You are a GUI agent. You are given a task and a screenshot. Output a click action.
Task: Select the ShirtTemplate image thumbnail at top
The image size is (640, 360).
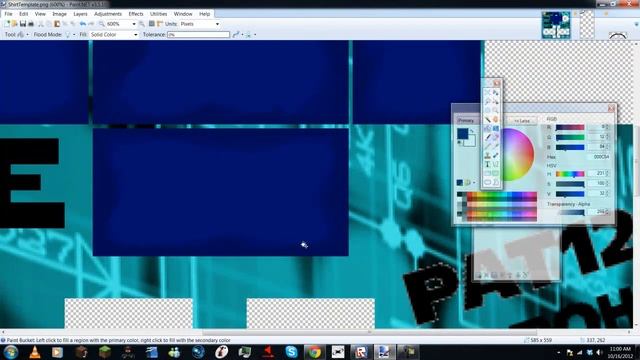point(556,25)
